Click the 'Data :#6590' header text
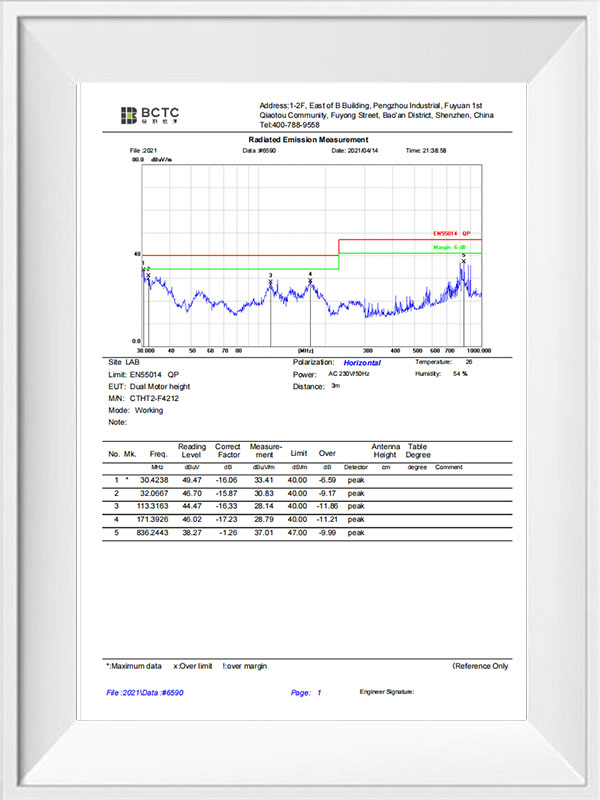 coord(259,151)
